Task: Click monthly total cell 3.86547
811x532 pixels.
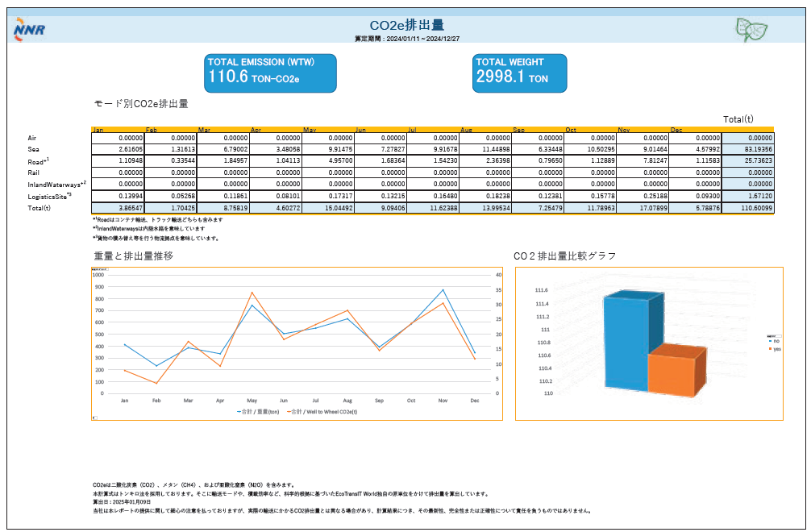Action: pos(118,208)
